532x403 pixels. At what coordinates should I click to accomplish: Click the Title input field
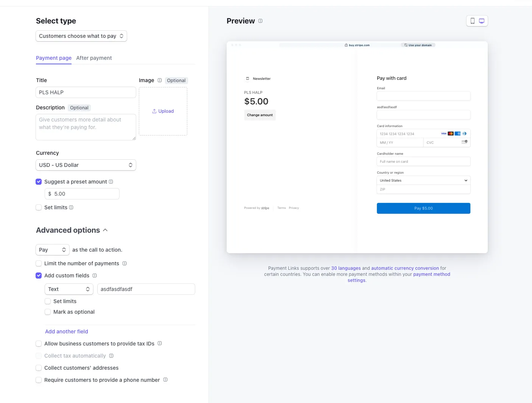point(86,92)
